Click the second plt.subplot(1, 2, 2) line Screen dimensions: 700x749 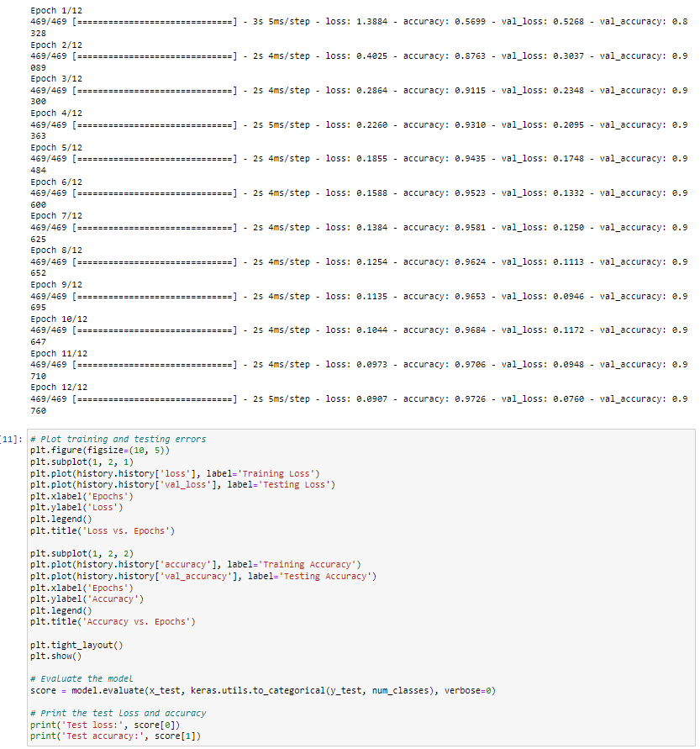pyautogui.click(x=82, y=554)
